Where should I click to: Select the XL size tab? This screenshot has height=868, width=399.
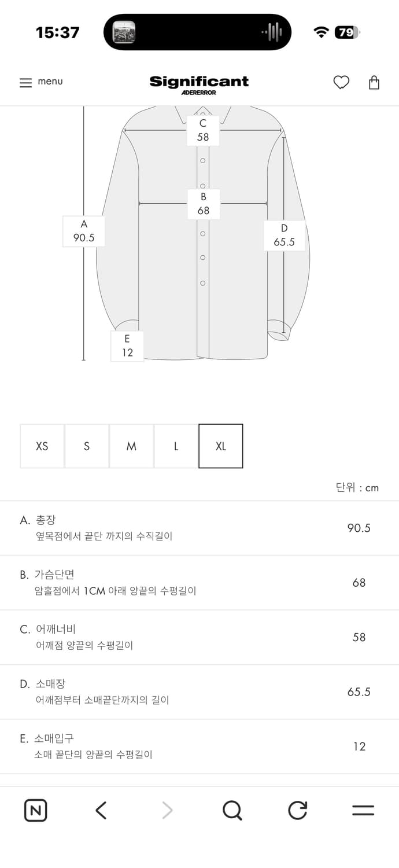[x=220, y=446]
